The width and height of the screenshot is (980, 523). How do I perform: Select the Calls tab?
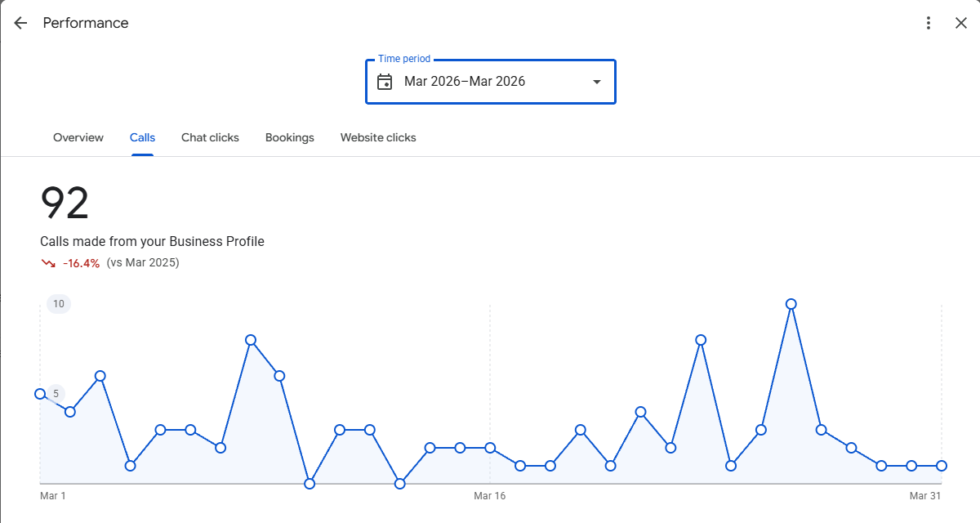click(142, 137)
